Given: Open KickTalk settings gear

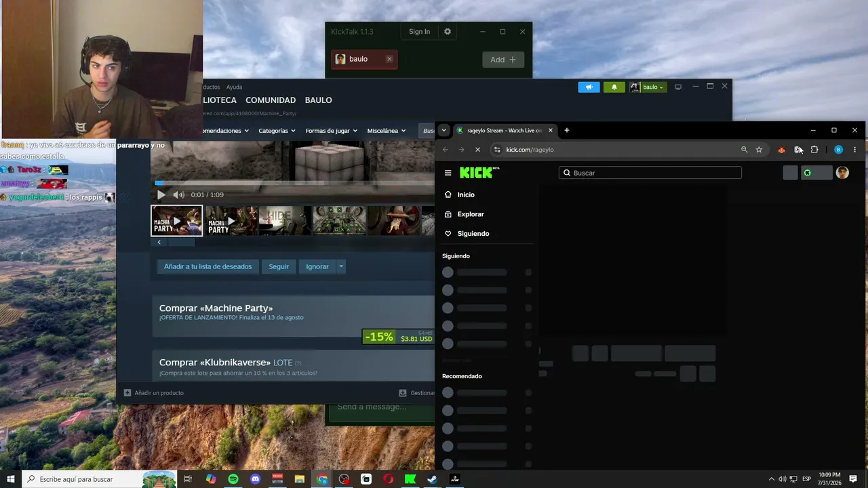Looking at the screenshot, I should point(448,32).
